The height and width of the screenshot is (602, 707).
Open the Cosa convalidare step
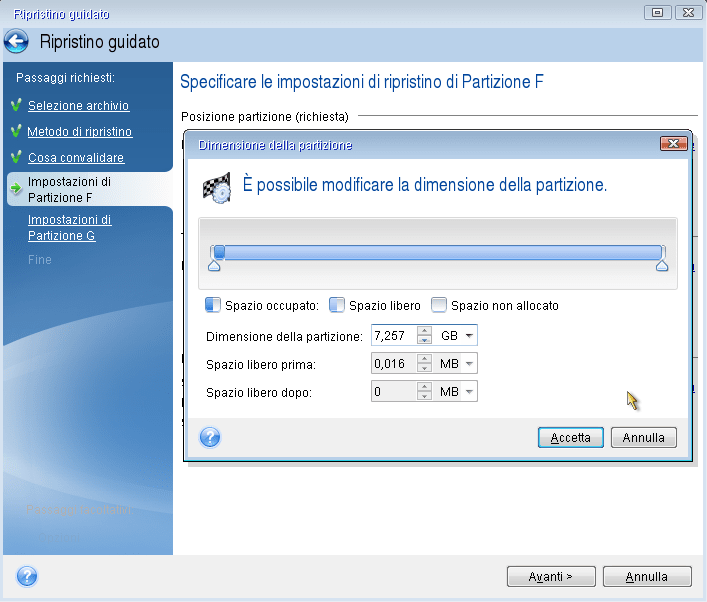[x=75, y=158]
